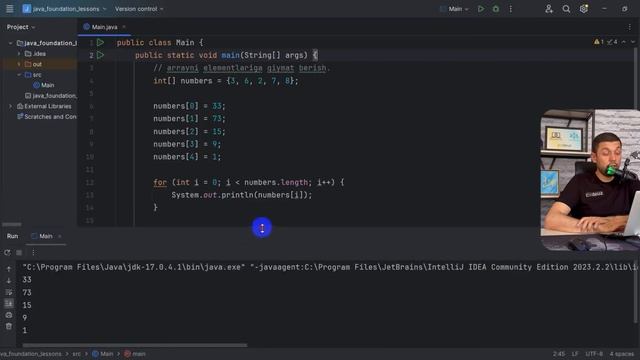640x360 pixels.
Task: Click the main method breadcrumb
Action: coord(135,354)
